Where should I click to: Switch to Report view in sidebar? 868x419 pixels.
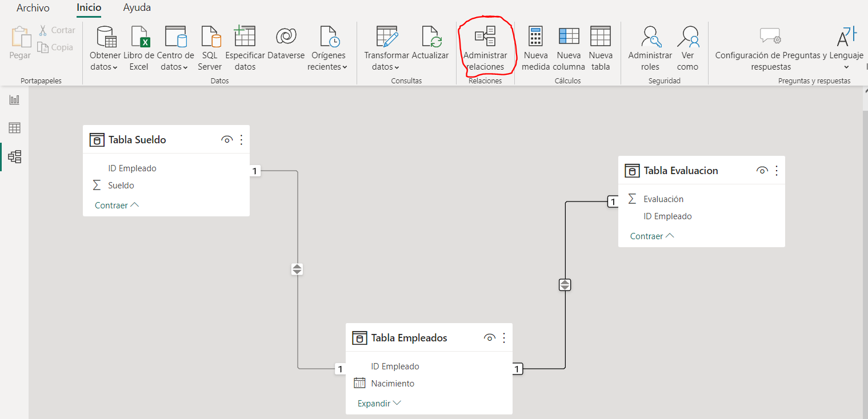coord(14,100)
